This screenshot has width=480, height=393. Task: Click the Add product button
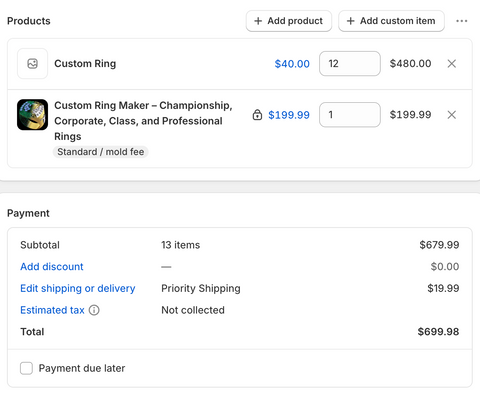(289, 21)
